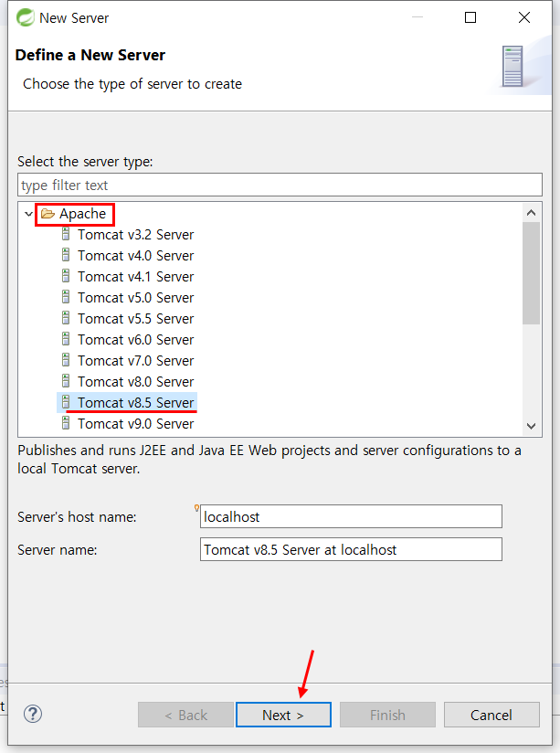This screenshot has height=753, width=560.
Task: Focus the type filter text field
Action: coord(280,185)
